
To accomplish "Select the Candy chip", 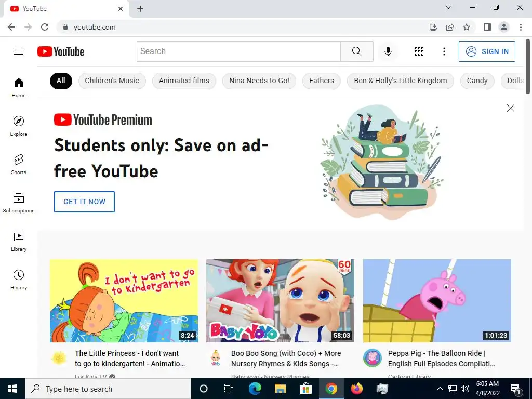I will click(477, 81).
